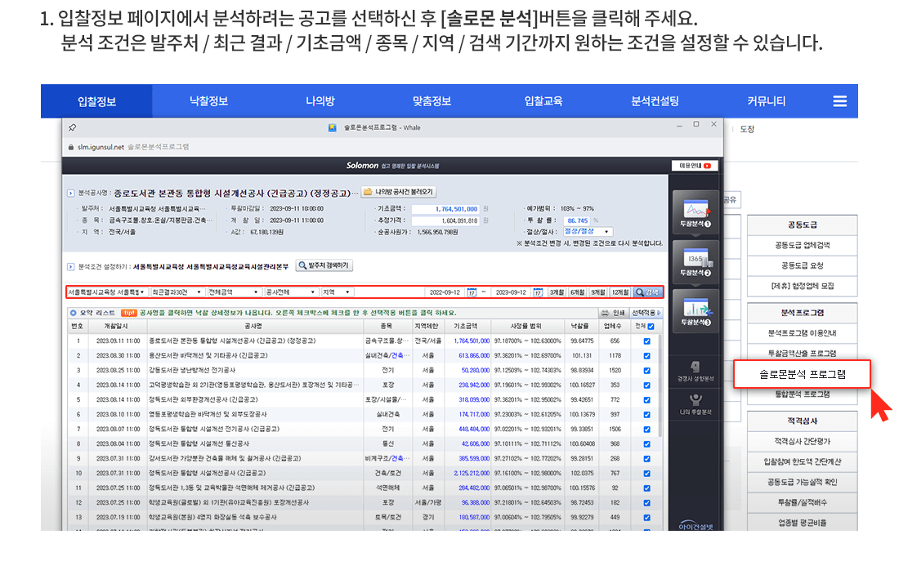Open 투찰분석 3 bar-chart icon in sidebar
Image resolution: width=899 pixels, height=588 pixels.
click(x=695, y=311)
